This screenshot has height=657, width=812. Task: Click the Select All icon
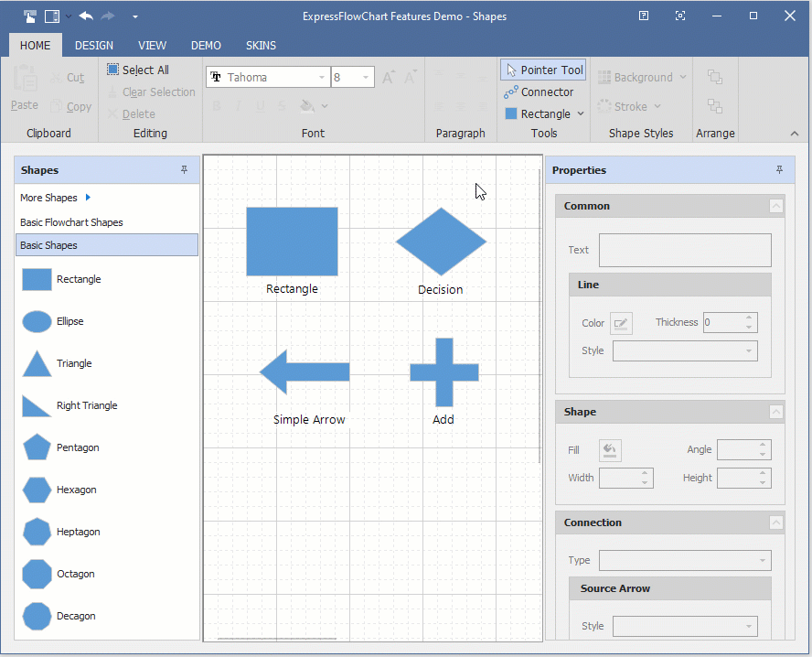pos(112,70)
